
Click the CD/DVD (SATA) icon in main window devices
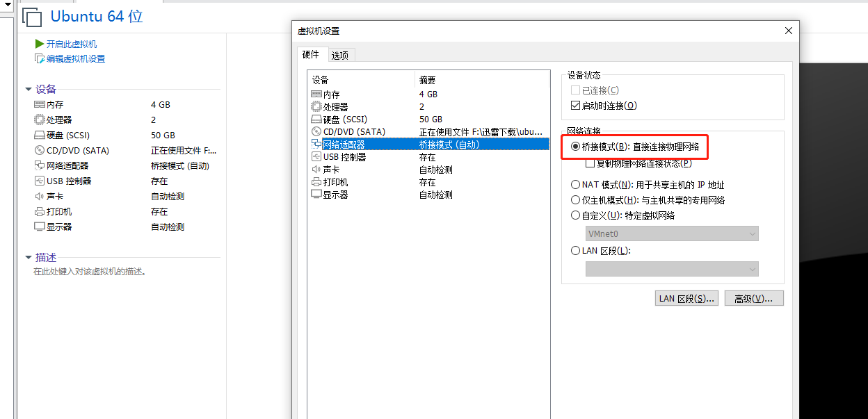click(39, 150)
